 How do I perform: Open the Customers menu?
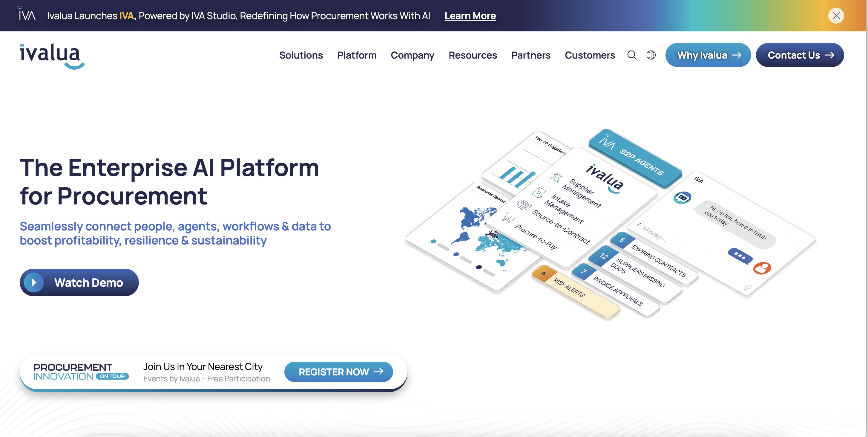coord(590,55)
